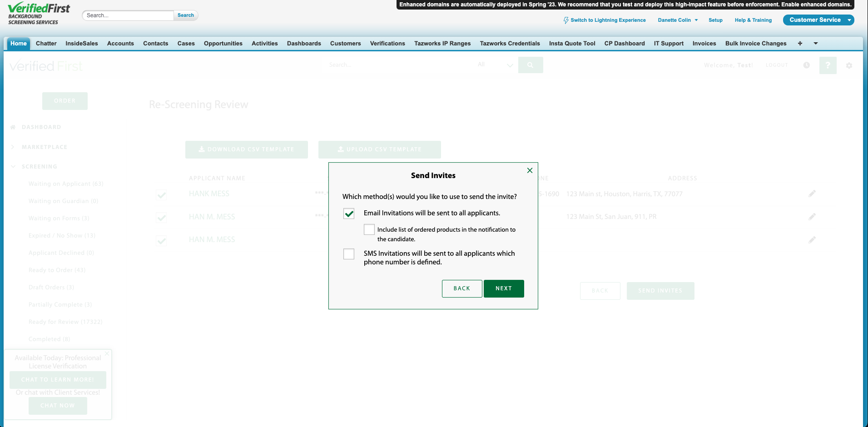Open the Chatter tab
This screenshot has height=427, width=868.
click(46, 44)
